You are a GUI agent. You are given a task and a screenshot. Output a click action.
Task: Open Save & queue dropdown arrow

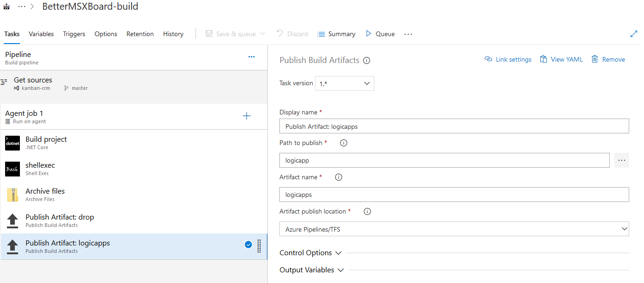pyautogui.click(x=262, y=34)
